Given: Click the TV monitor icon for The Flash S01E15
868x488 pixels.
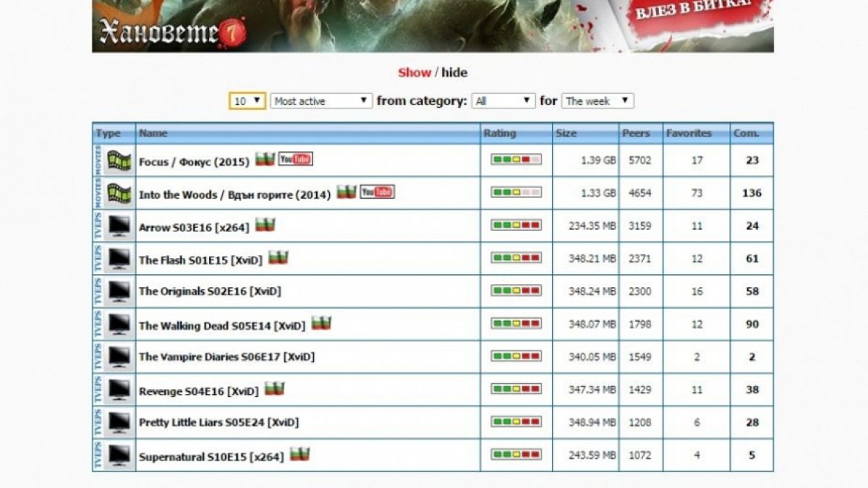Looking at the screenshot, I should click(x=119, y=258).
